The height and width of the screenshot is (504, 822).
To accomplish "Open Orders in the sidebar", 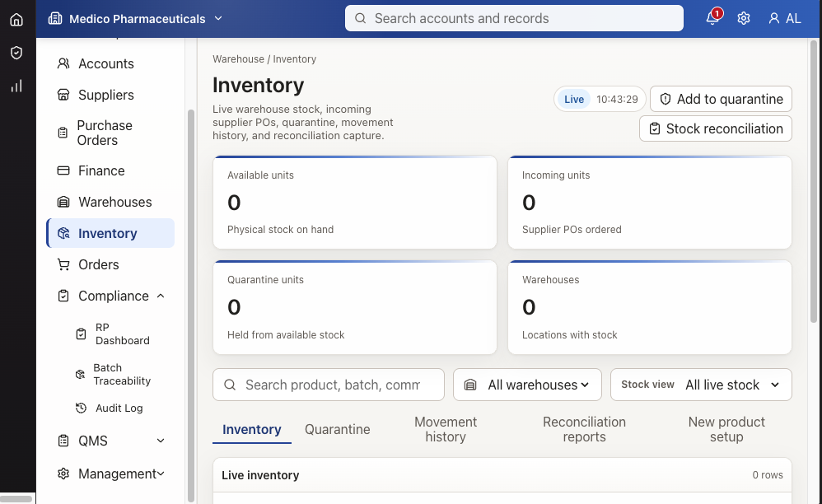I will coord(110,264).
